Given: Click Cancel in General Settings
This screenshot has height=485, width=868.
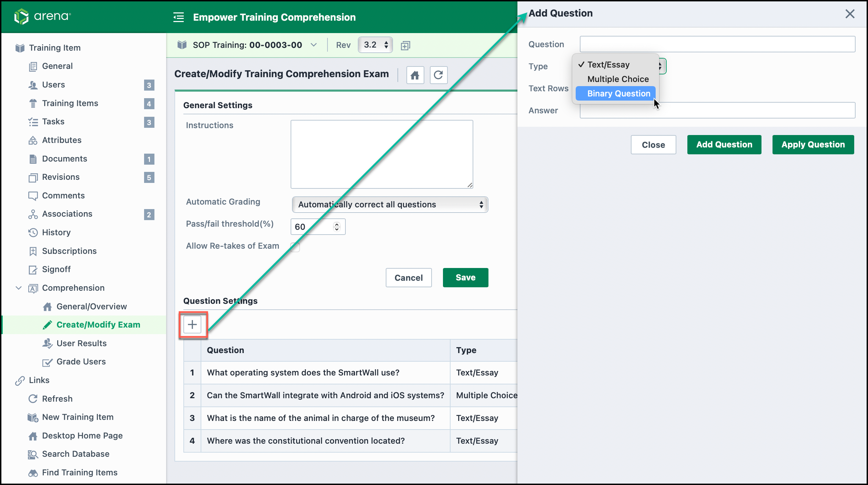Looking at the screenshot, I should (x=409, y=278).
